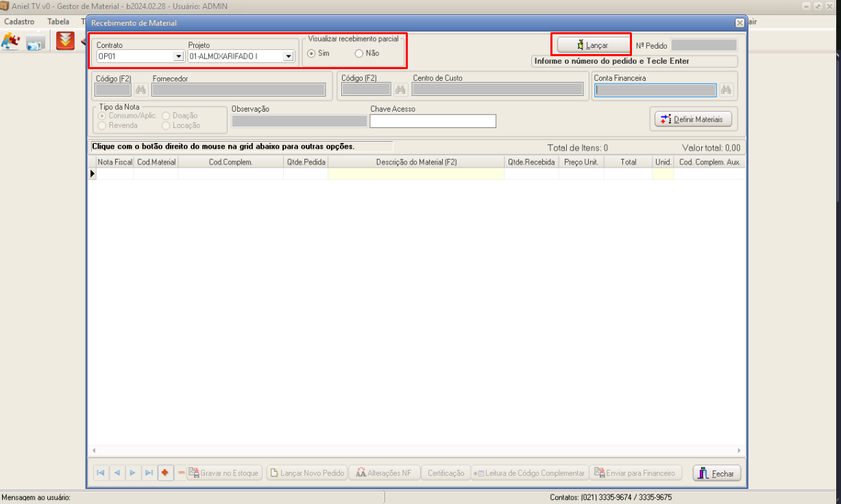
Task: Click the binoculars icon next to Centro de Custo code
Action: tap(400, 90)
